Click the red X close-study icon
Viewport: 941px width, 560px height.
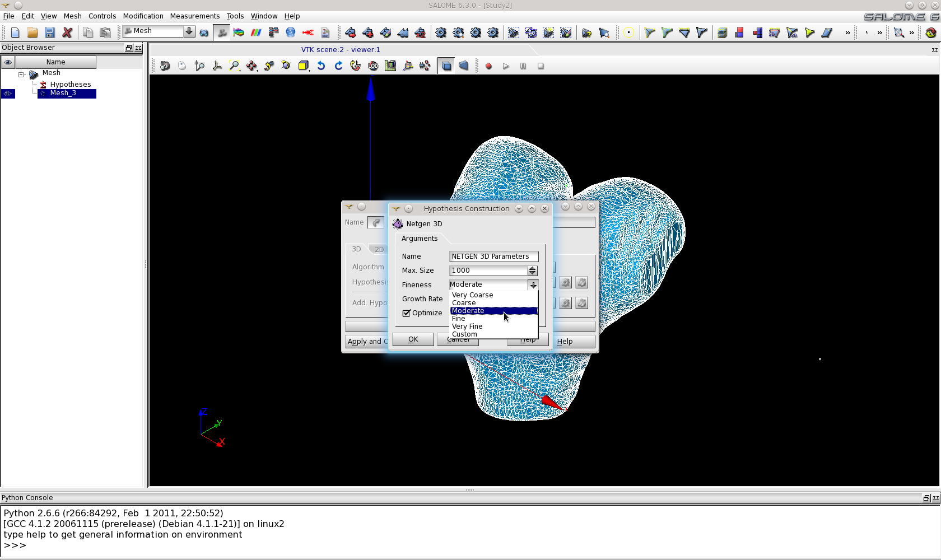(67, 32)
